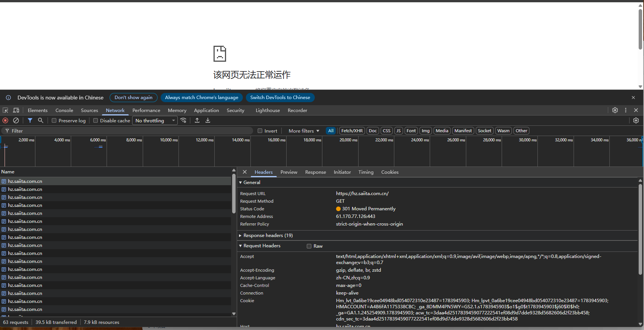Filter requests by Manifest type
Viewport: 644px width, 330px height.
463,131
